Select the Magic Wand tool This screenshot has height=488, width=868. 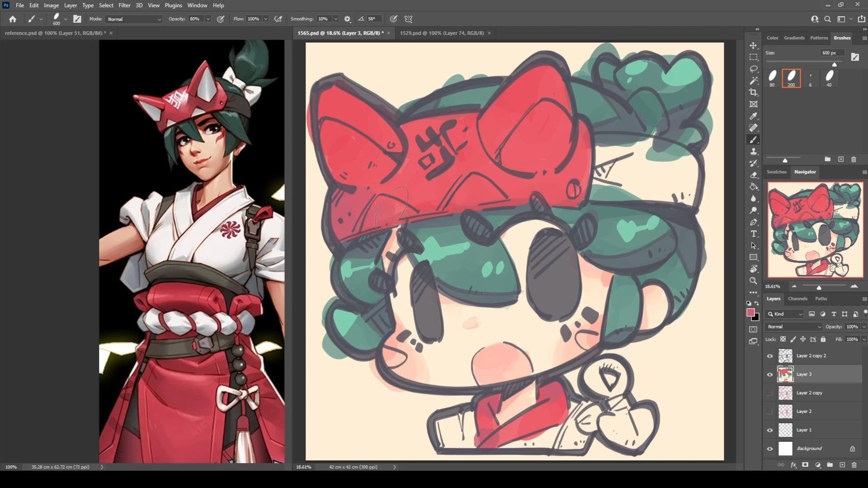point(753,80)
